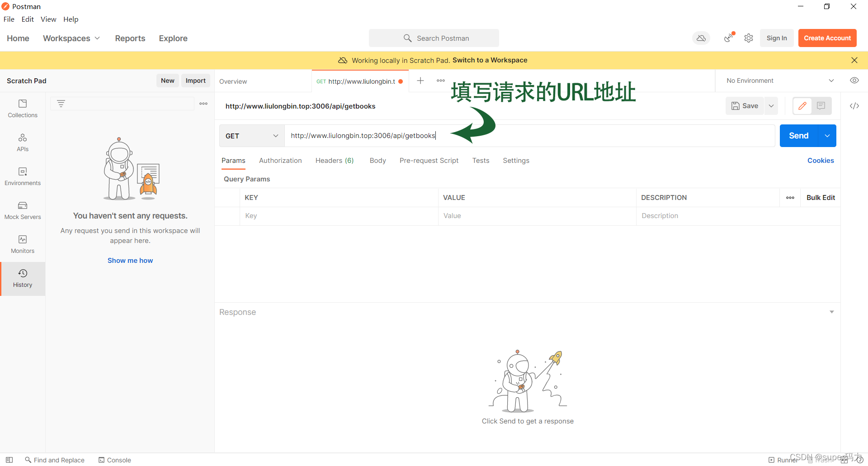
Task: Toggle the edit pencil mode
Action: point(802,106)
